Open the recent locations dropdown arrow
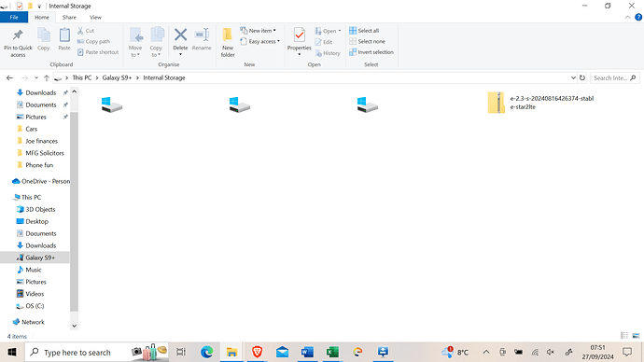The height and width of the screenshot is (362, 644). (36, 77)
